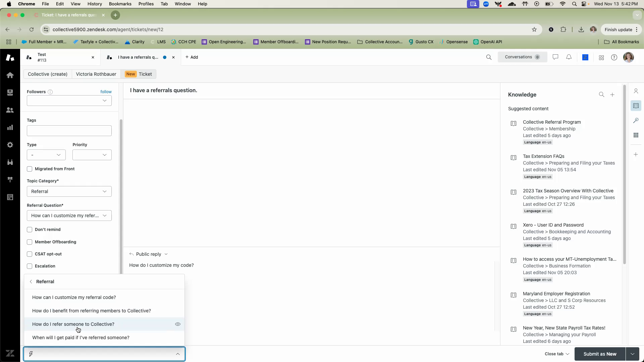Click the Knowledge panel search icon
The image size is (644, 362).
(x=601, y=95)
